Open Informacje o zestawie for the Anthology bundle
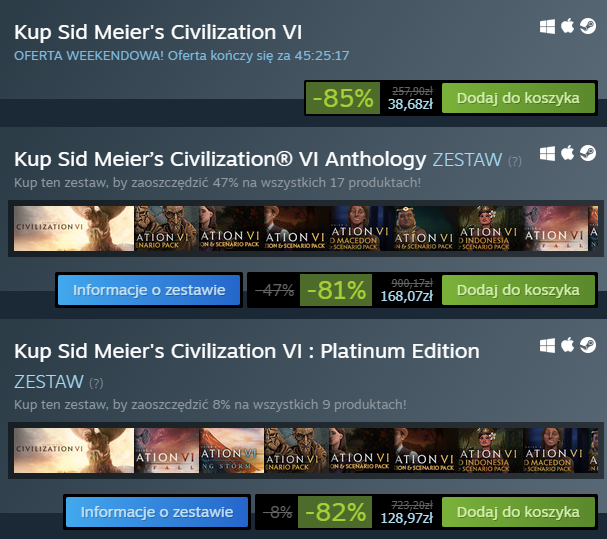Screen dimensions: 607x539 click(x=148, y=290)
